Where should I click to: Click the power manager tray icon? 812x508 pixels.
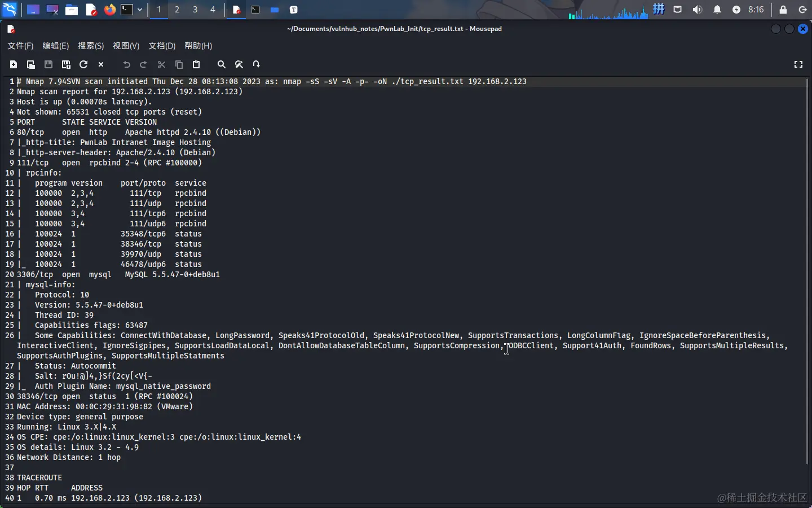(736, 10)
